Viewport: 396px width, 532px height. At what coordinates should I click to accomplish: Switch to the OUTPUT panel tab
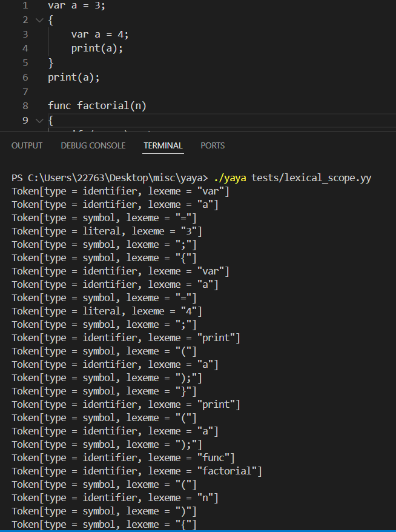(x=27, y=145)
